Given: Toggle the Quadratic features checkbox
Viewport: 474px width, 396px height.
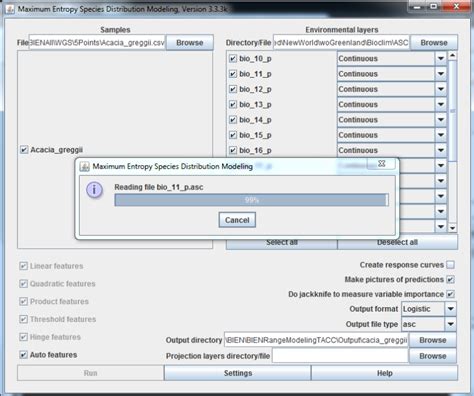Looking at the screenshot, I should (x=23, y=284).
